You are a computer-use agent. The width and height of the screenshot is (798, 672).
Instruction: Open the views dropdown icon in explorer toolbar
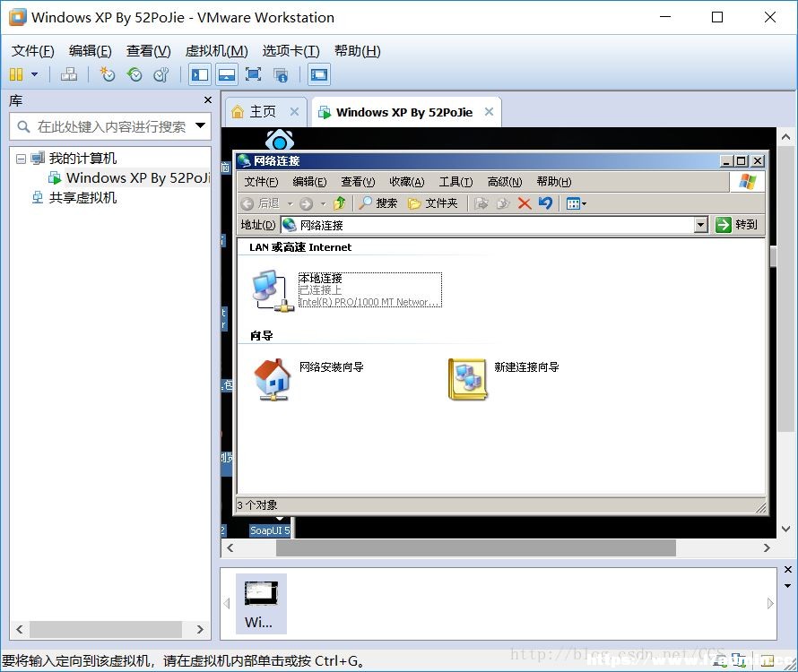click(577, 203)
